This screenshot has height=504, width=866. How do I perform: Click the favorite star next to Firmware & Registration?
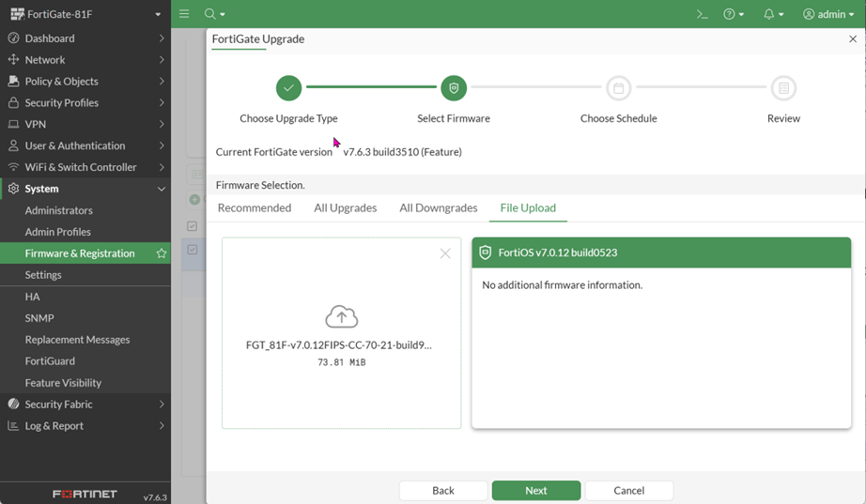tap(162, 253)
